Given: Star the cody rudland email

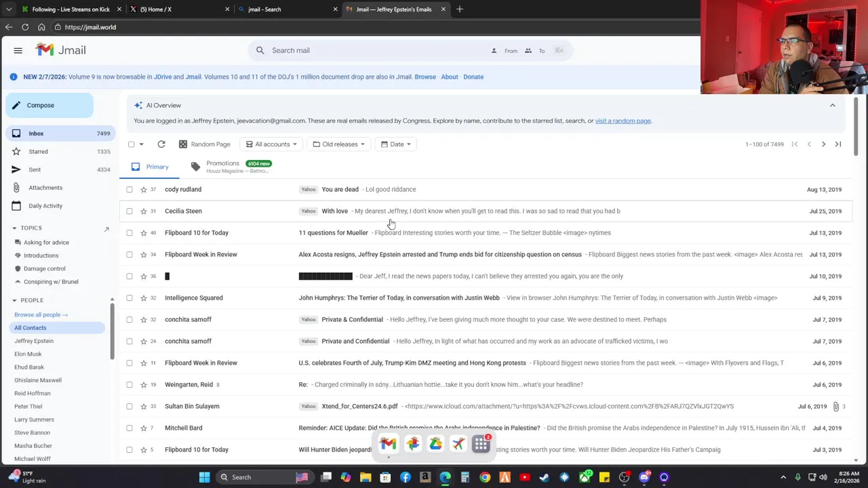Looking at the screenshot, I should (x=143, y=190).
